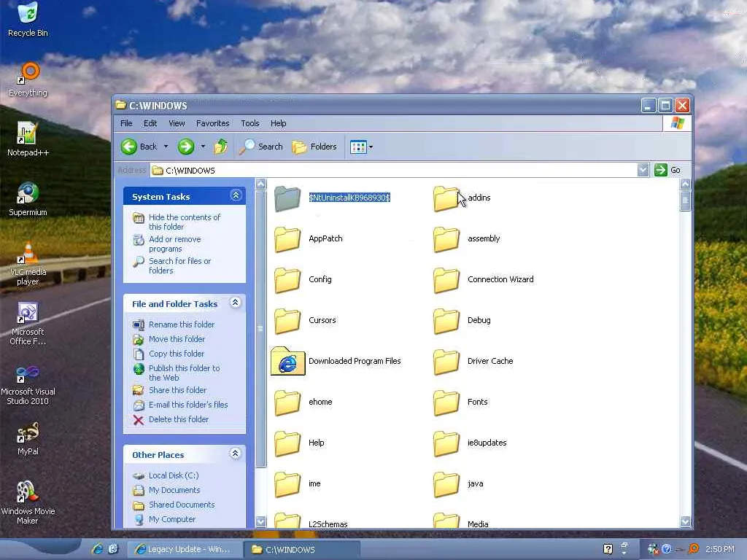Click Move this folder link
The width and height of the screenshot is (747, 560).
coord(177,339)
